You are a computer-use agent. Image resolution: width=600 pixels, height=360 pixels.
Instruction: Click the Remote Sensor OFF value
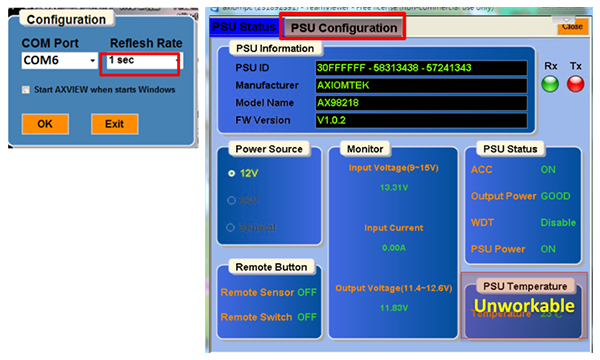pyautogui.click(x=307, y=293)
